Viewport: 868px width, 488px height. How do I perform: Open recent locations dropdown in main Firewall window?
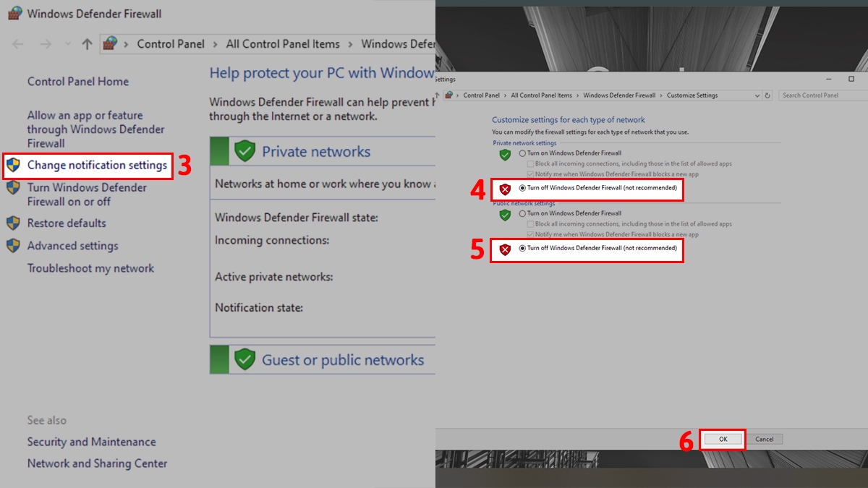coord(68,44)
